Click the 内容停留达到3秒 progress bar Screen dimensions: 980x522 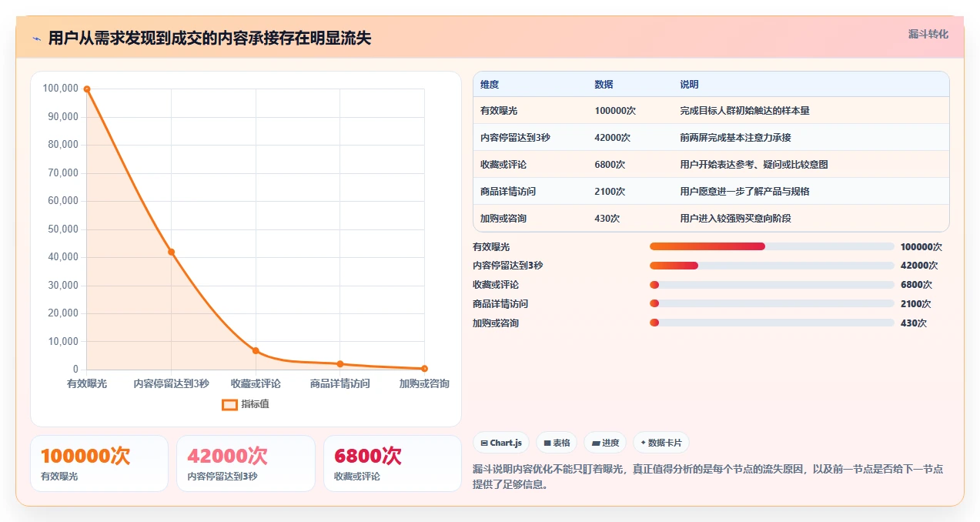(x=772, y=266)
